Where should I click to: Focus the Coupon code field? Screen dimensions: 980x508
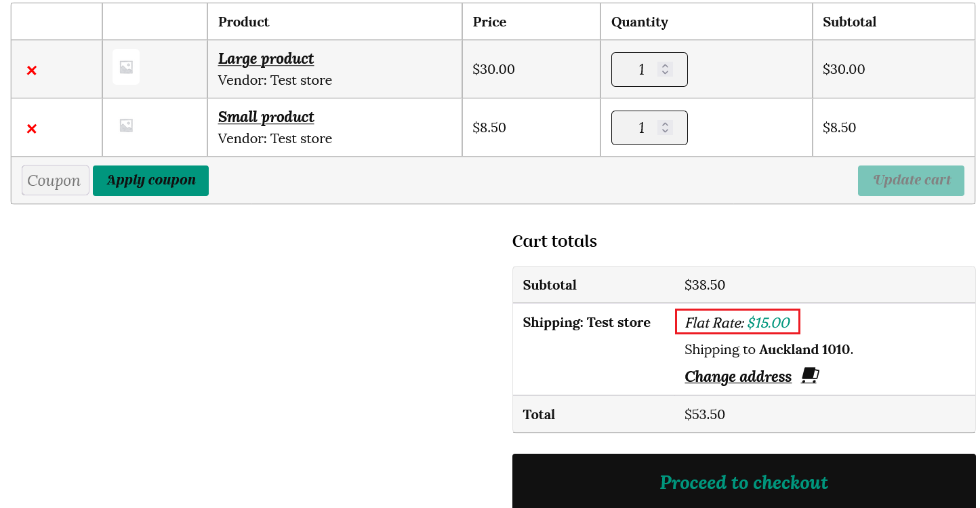[55, 180]
